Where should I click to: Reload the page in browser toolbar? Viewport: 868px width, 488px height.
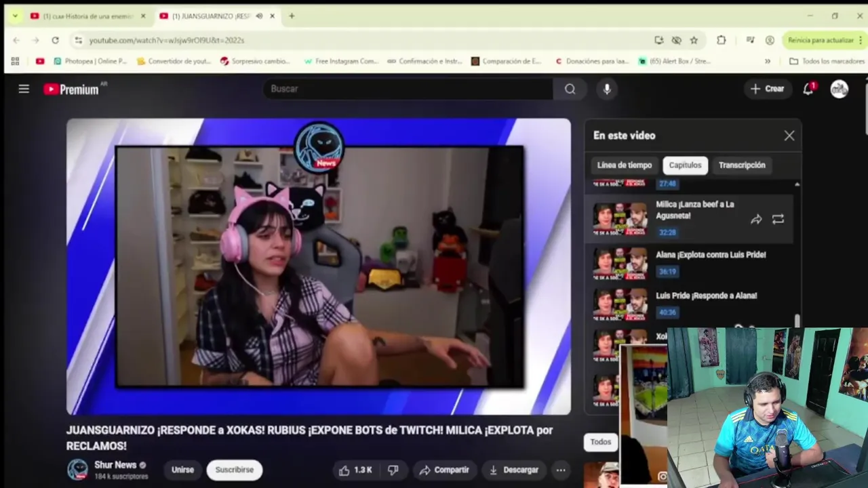(x=56, y=40)
